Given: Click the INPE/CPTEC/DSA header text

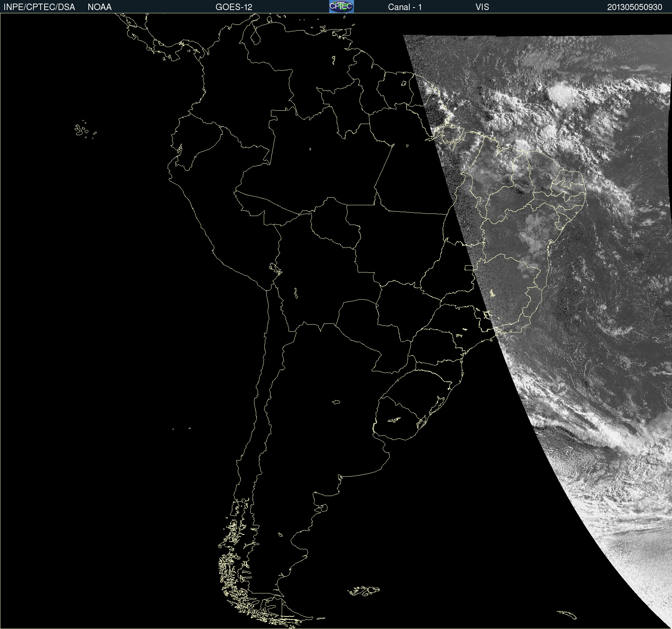Looking at the screenshot, I should (39, 7).
